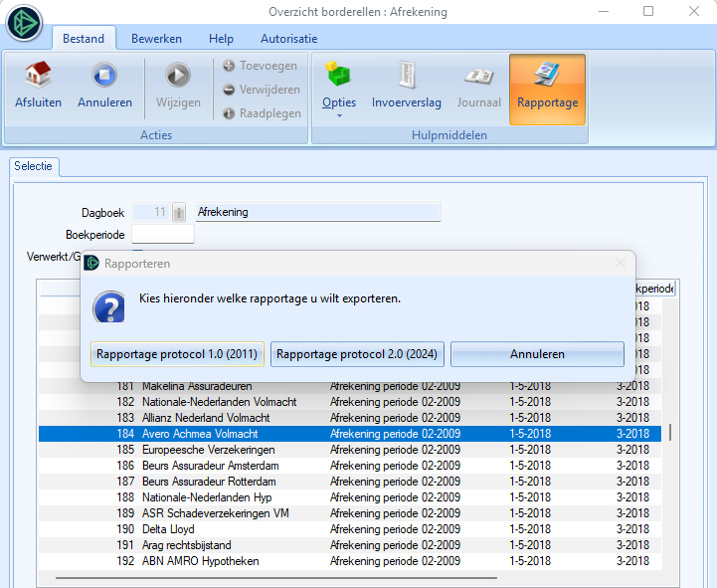Switch to the Bestand ribbon tab
Viewport: 717px width, 588px height.
[x=84, y=39]
